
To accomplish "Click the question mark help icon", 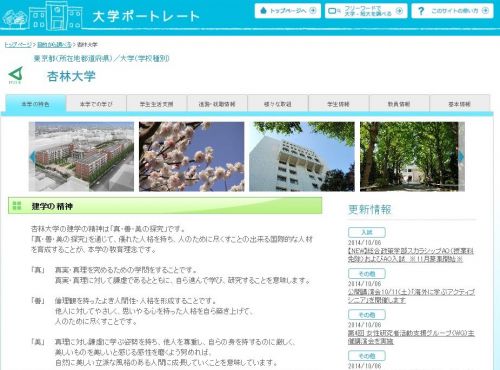I will [x=421, y=11].
